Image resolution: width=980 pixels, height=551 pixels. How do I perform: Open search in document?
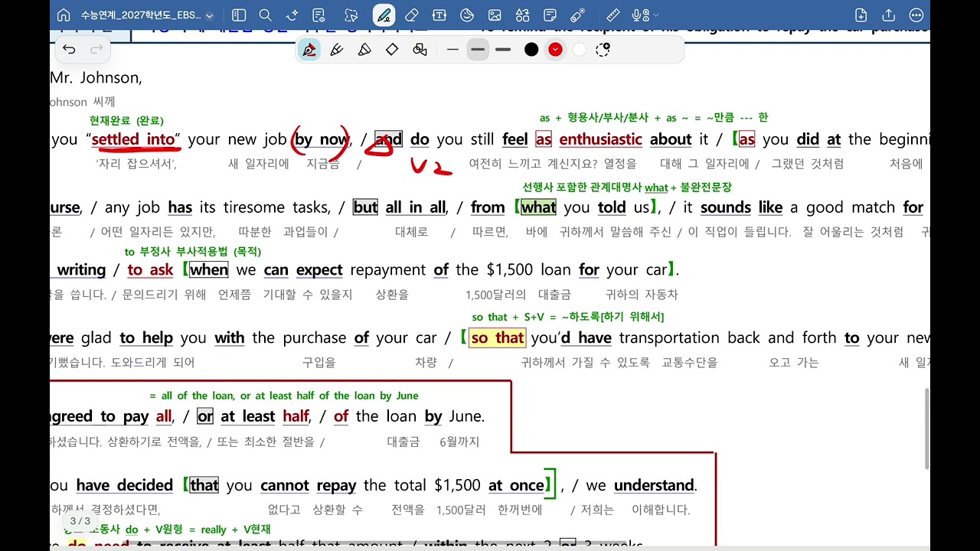click(x=265, y=15)
